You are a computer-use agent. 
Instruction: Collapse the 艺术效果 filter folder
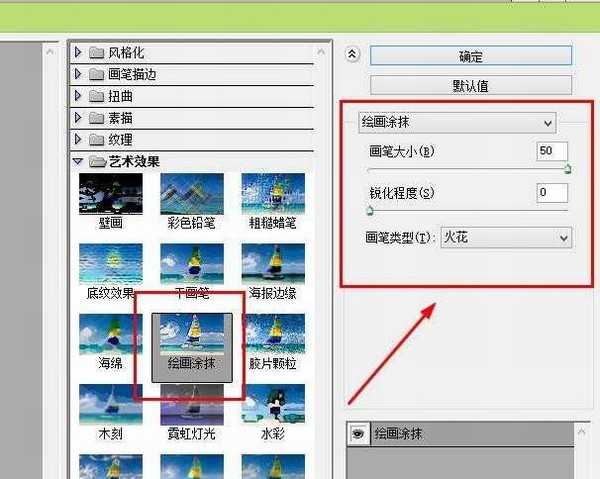[79, 162]
